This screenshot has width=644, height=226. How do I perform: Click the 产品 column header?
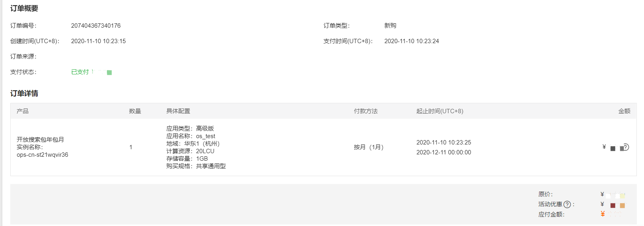tap(23, 111)
